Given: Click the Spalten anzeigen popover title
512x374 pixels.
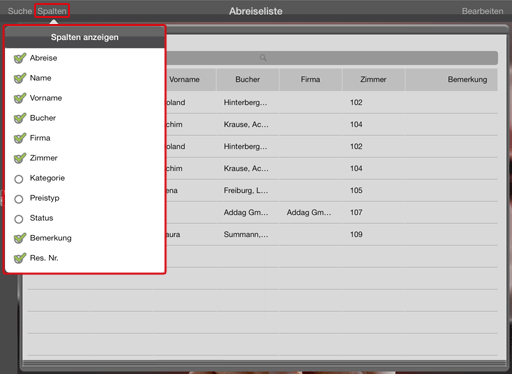Looking at the screenshot, I should pos(85,37).
